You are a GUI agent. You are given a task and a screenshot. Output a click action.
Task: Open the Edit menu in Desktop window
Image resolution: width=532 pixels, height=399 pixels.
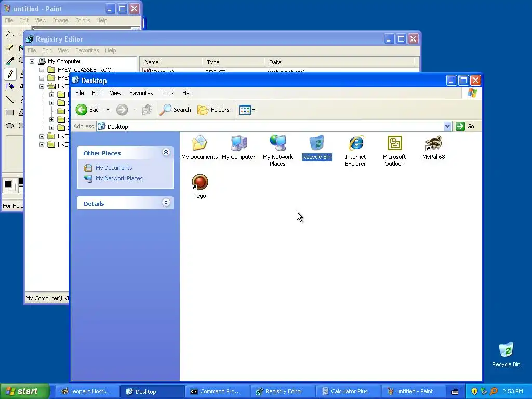coord(96,93)
